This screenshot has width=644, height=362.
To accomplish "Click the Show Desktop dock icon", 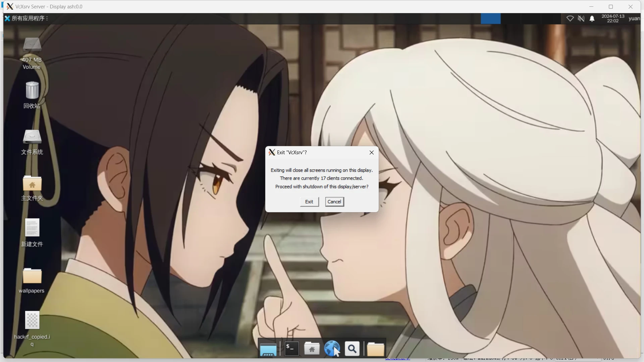I will [x=268, y=349].
